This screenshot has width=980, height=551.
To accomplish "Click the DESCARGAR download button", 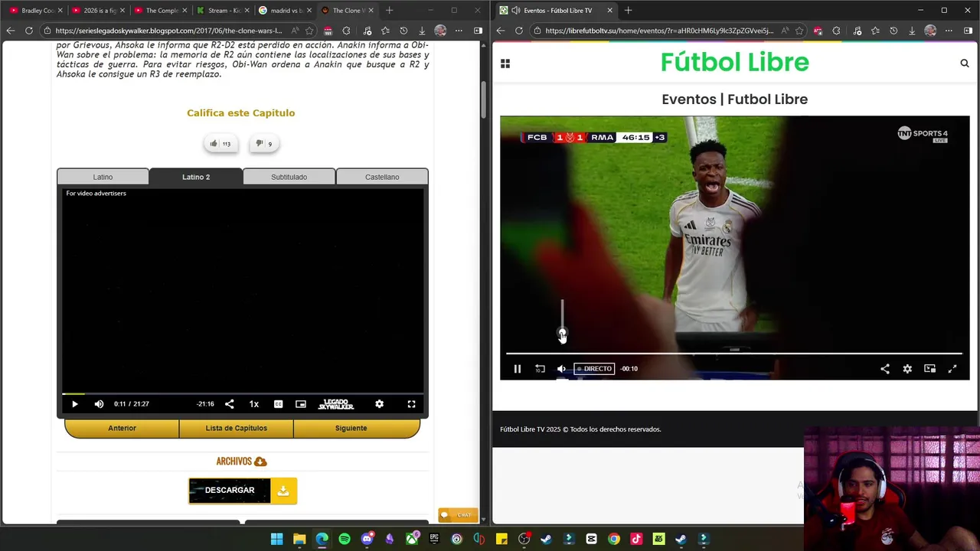I will coord(243,491).
